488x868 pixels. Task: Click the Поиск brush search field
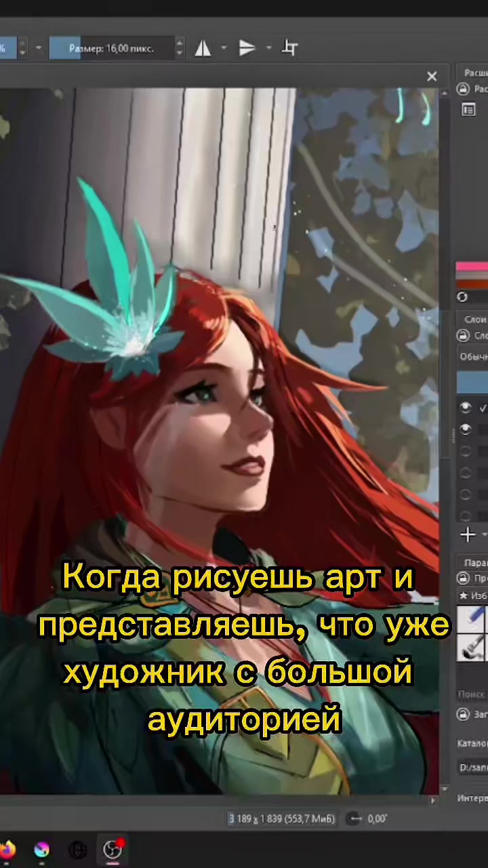pyautogui.click(x=472, y=694)
